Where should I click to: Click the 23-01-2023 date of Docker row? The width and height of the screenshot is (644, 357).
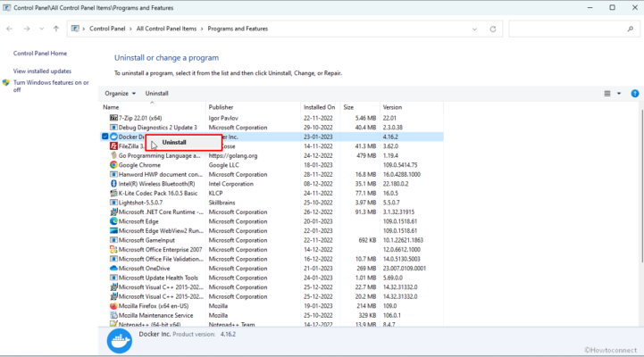(318, 137)
